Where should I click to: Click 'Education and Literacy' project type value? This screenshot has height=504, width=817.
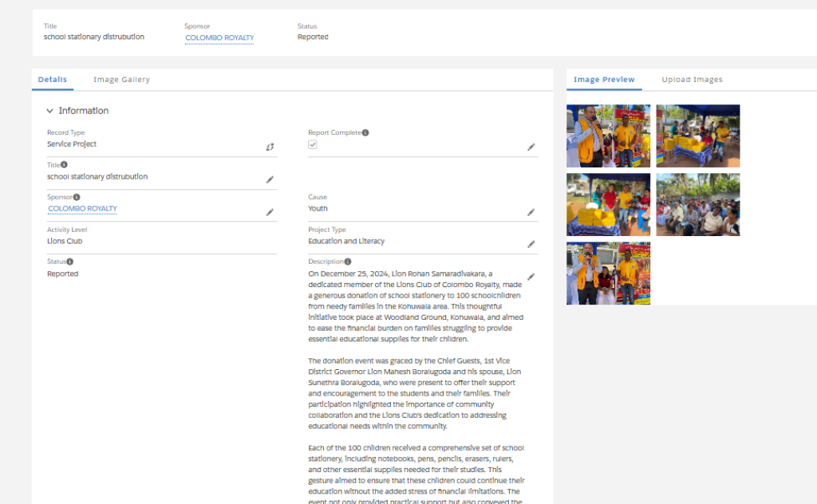[346, 241]
